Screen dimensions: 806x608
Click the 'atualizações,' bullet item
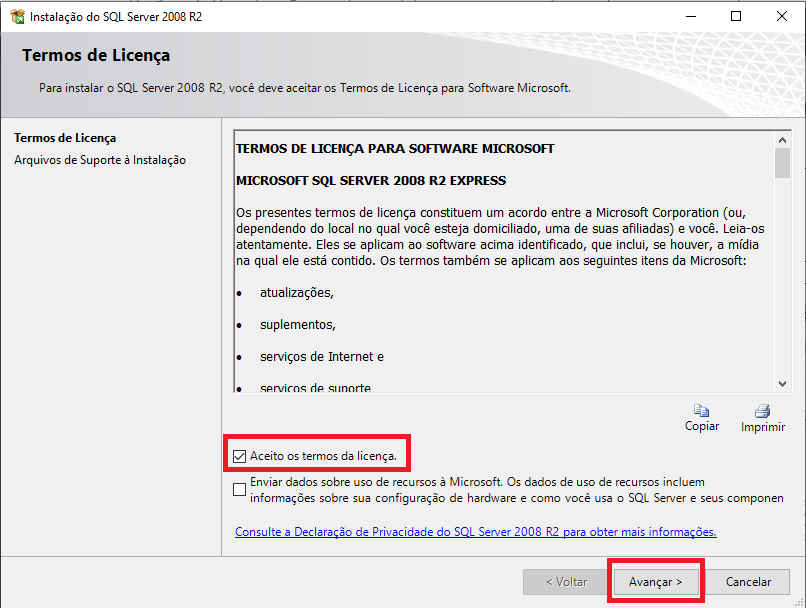pyautogui.click(x=297, y=293)
